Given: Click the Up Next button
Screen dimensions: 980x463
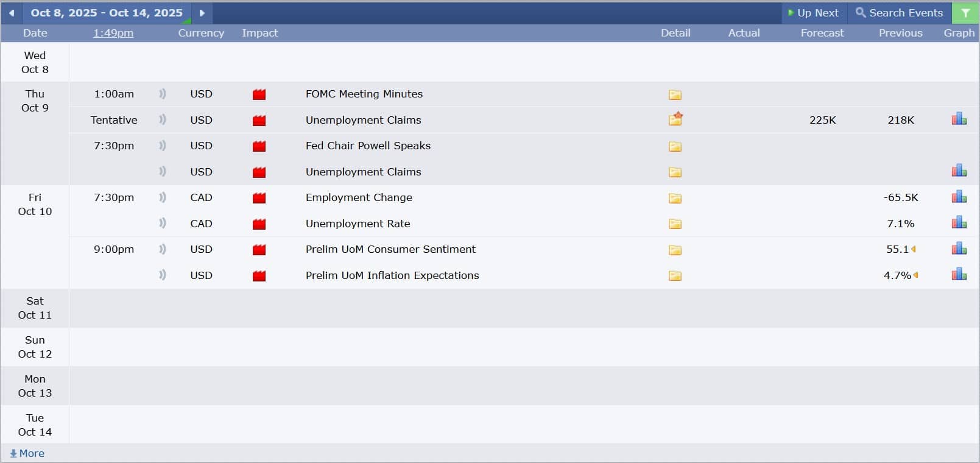Looking at the screenshot, I should [813, 13].
